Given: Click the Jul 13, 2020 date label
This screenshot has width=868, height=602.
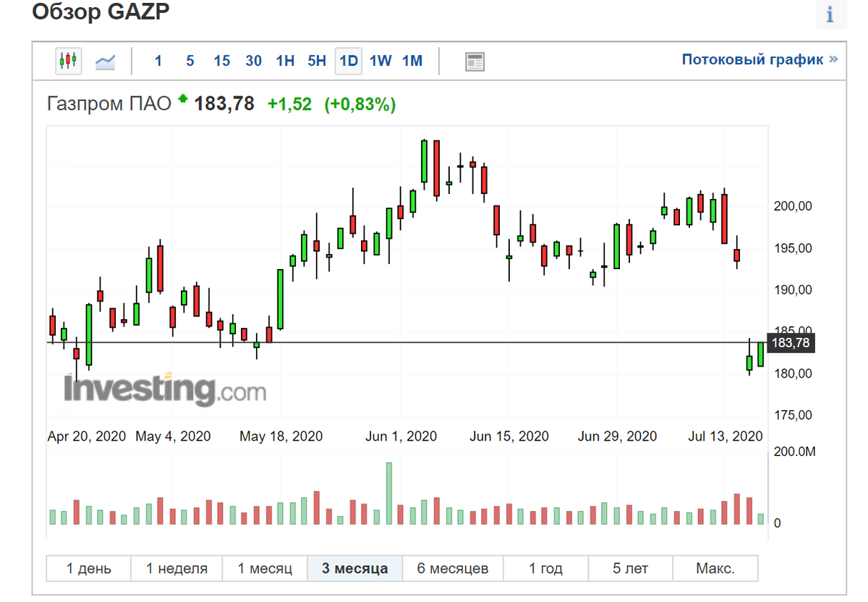Looking at the screenshot, I should 726,436.
